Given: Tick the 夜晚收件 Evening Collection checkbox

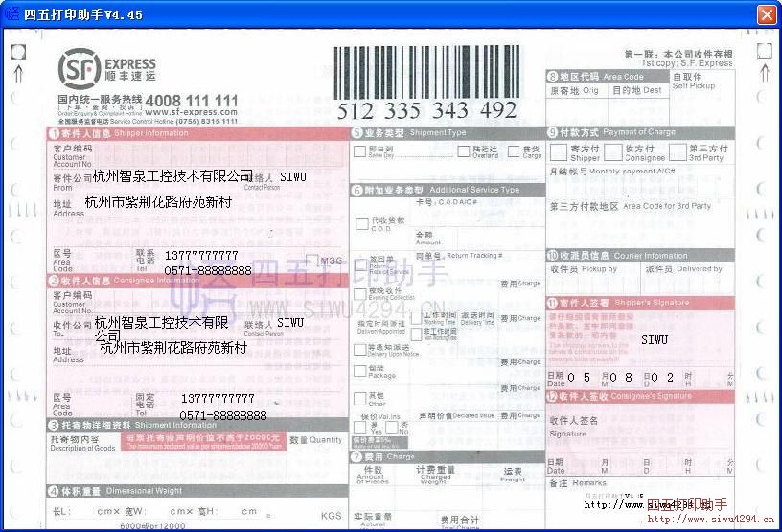Looking at the screenshot, I should point(360,293).
